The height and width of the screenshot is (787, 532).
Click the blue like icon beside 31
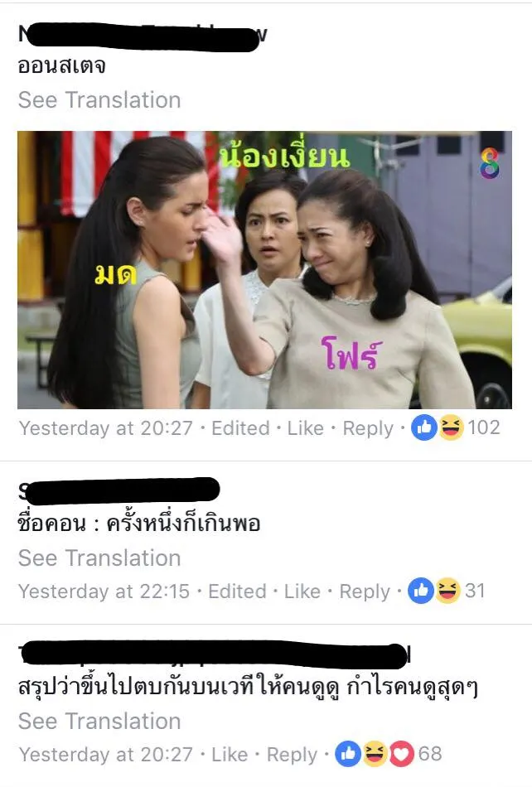pyautogui.click(x=421, y=591)
